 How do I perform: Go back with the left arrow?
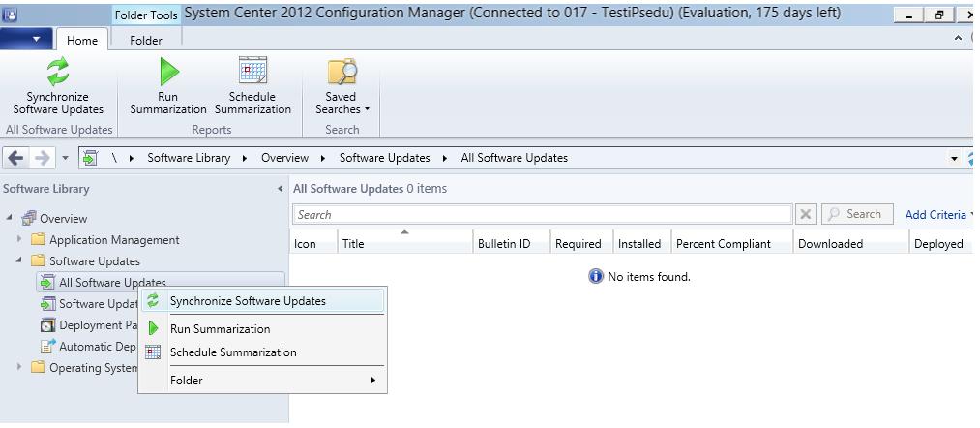tap(15, 158)
